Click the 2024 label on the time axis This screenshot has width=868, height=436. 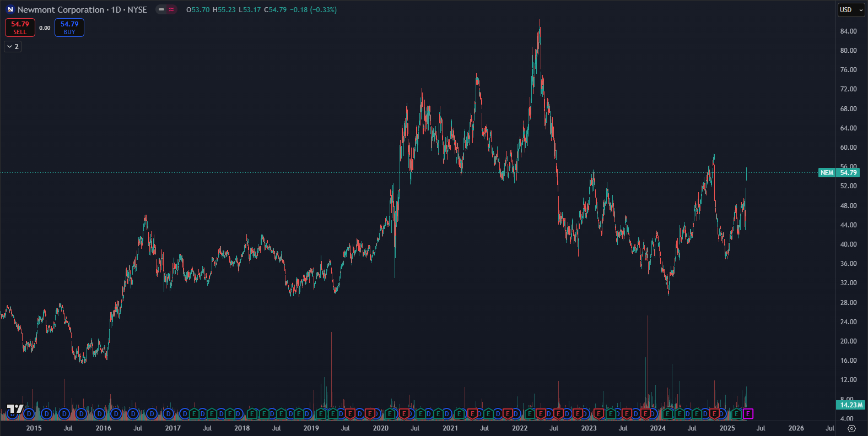pyautogui.click(x=657, y=428)
